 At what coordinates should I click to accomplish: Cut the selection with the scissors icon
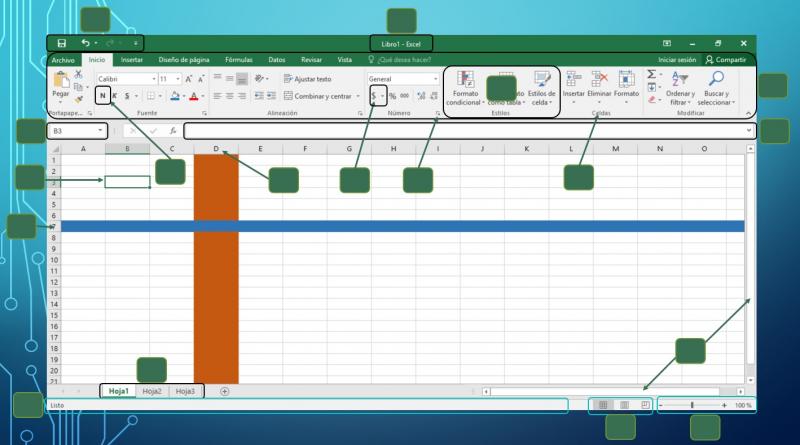tap(78, 75)
